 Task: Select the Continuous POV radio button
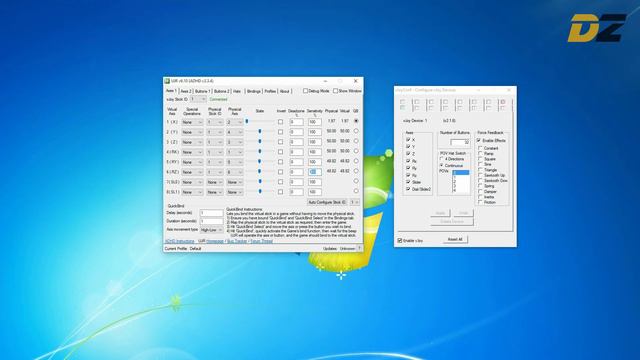click(x=442, y=165)
